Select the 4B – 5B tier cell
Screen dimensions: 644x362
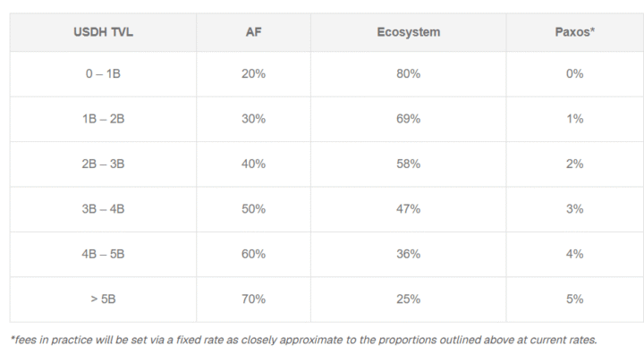coord(103,254)
